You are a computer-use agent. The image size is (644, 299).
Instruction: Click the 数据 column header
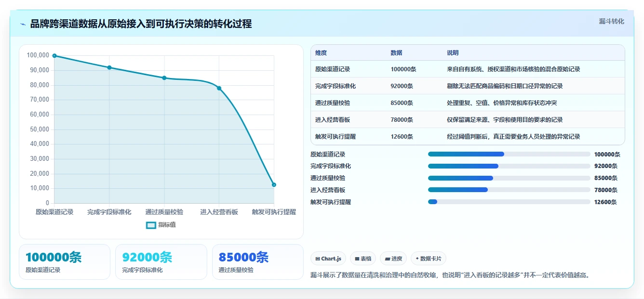coord(397,53)
